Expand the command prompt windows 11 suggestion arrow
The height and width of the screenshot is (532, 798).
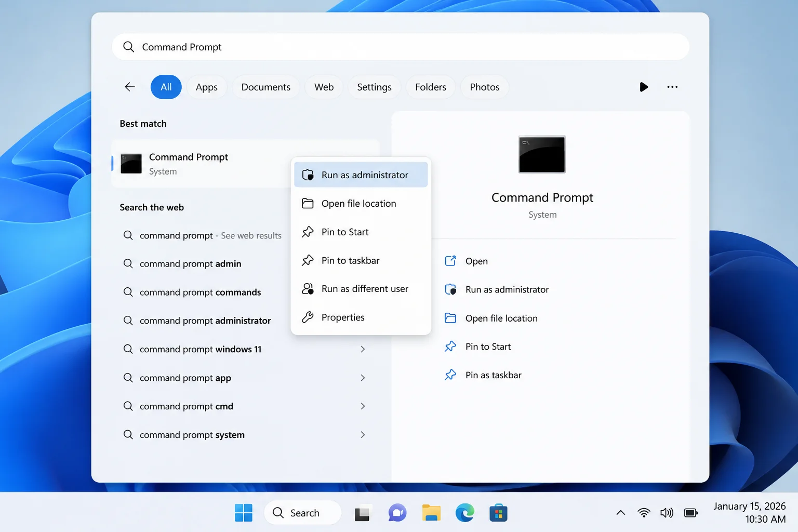tap(363, 349)
